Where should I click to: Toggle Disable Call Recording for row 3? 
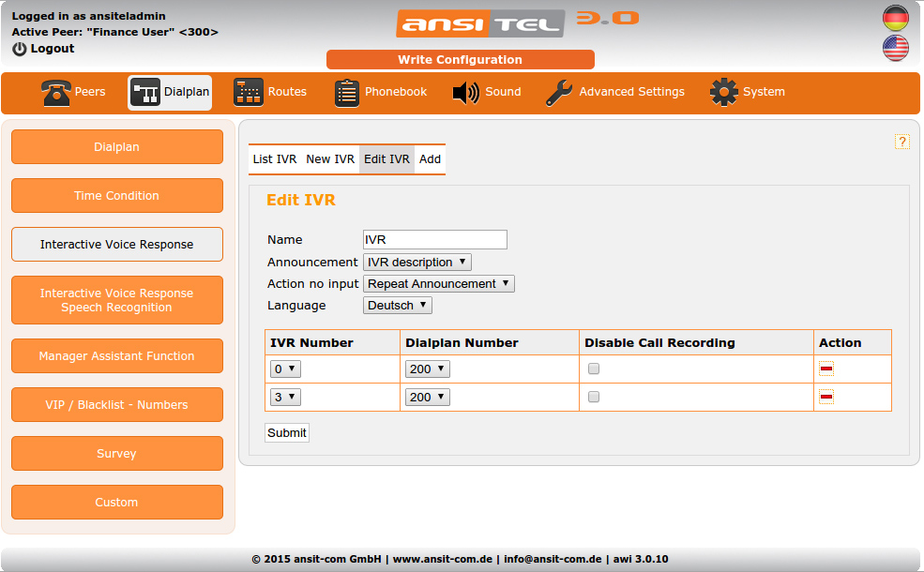[x=594, y=398]
